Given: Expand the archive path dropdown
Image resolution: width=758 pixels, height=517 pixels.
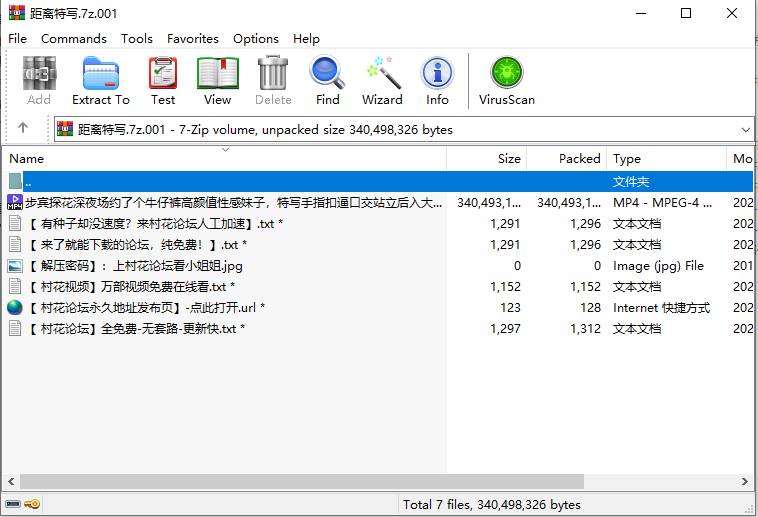Looking at the screenshot, I should click(745, 129).
